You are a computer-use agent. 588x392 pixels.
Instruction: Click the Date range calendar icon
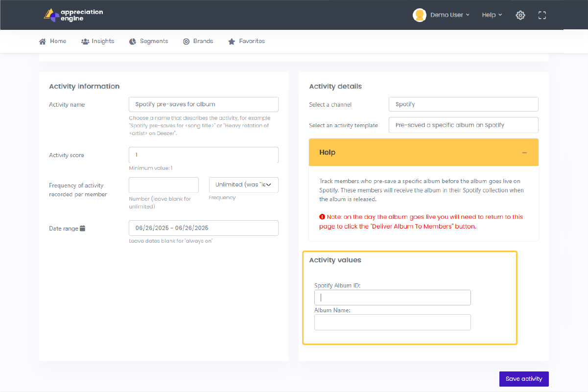(x=83, y=229)
